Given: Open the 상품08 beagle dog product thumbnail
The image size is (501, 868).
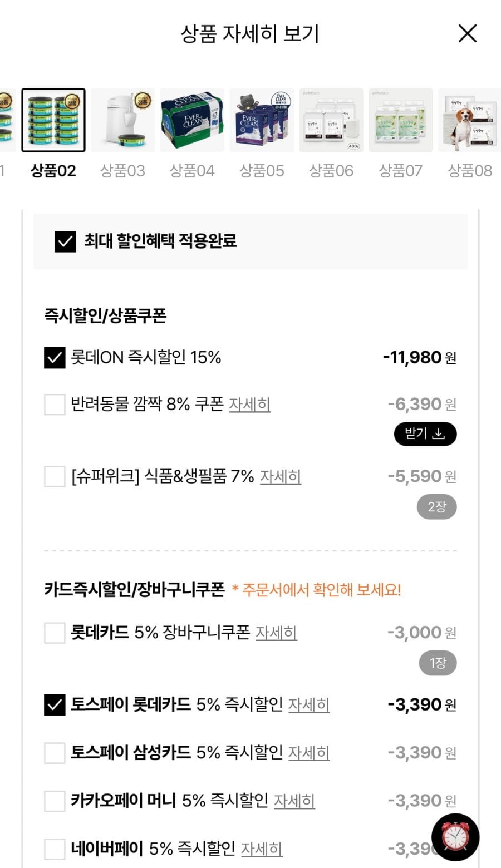Looking at the screenshot, I should pos(469,120).
